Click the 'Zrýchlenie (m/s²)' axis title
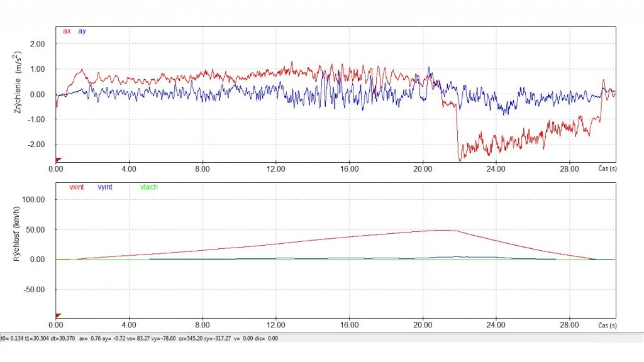 tap(17, 82)
